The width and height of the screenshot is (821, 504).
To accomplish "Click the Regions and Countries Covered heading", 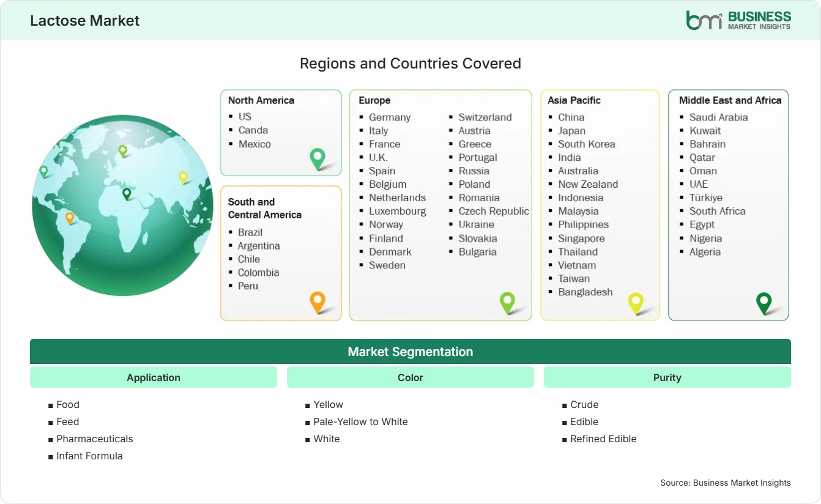I will coord(410,63).
